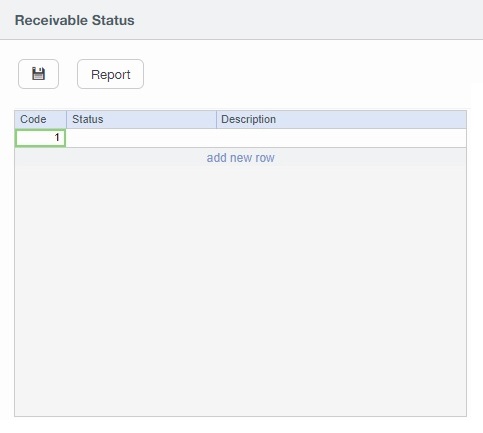Click the Receivable Status page title

tap(75, 20)
